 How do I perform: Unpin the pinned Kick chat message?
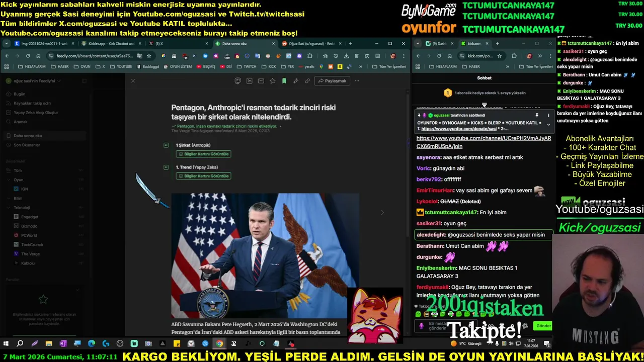pyautogui.click(x=537, y=115)
